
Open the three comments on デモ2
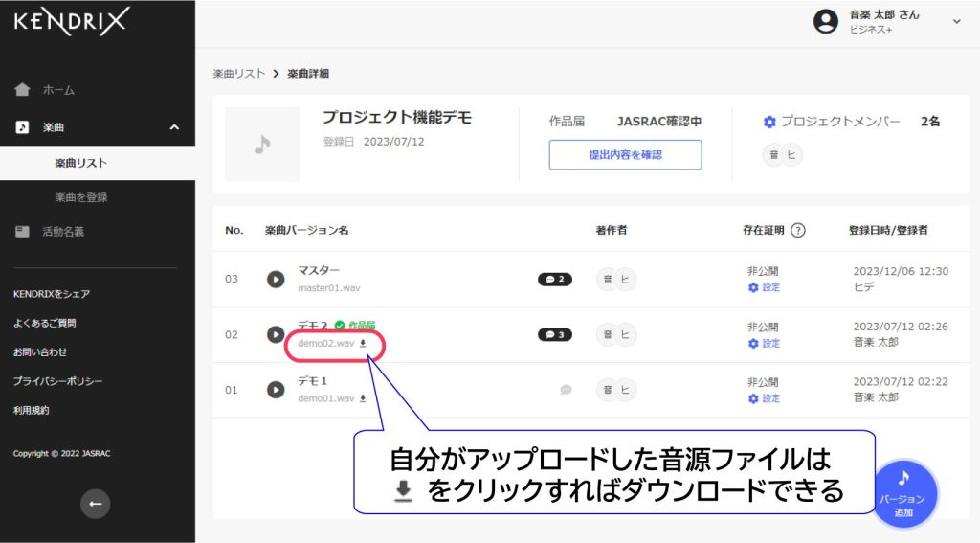(x=555, y=334)
